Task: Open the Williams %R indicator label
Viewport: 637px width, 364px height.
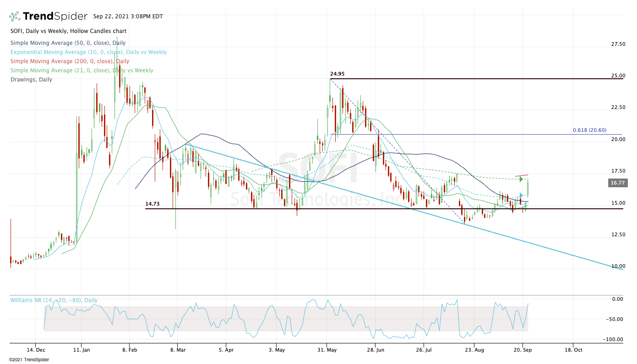Action: click(x=54, y=300)
